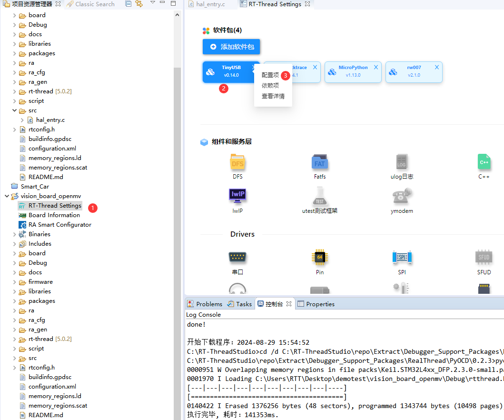This screenshot has height=420, width=504.
Task: Expand the last script folder
Action: pyautogui.click(x=14, y=349)
